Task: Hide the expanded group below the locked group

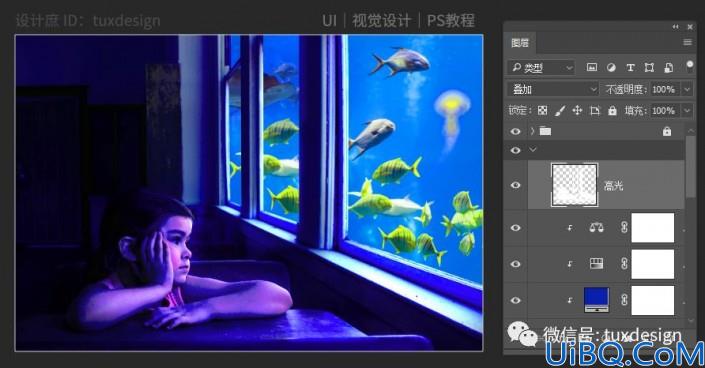Action: [515, 150]
